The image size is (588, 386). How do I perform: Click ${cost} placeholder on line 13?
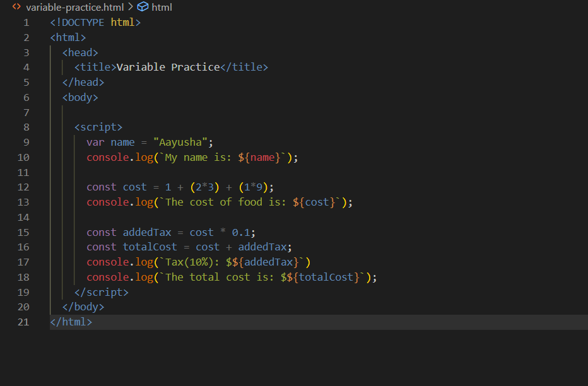pyautogui.click(x=314, y=202)
